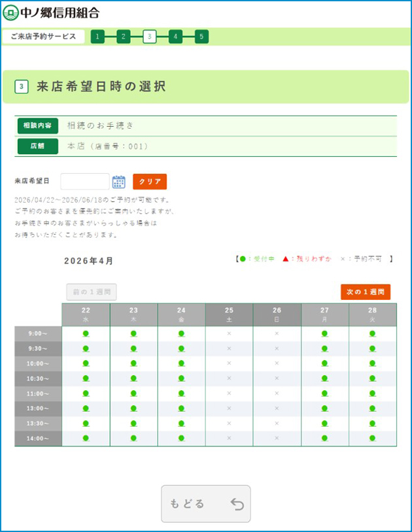Select step 5 in progress bar
412x532 pixels.
[x=201, y=37]
